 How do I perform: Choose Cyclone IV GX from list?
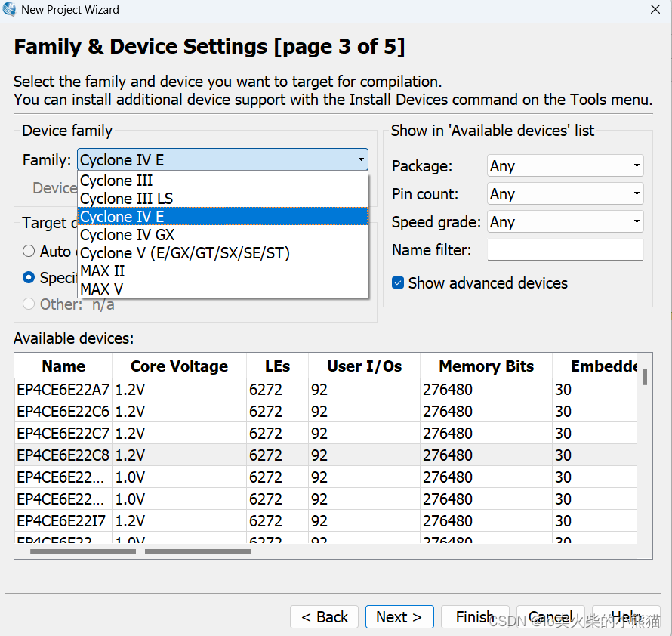[127, 235]
